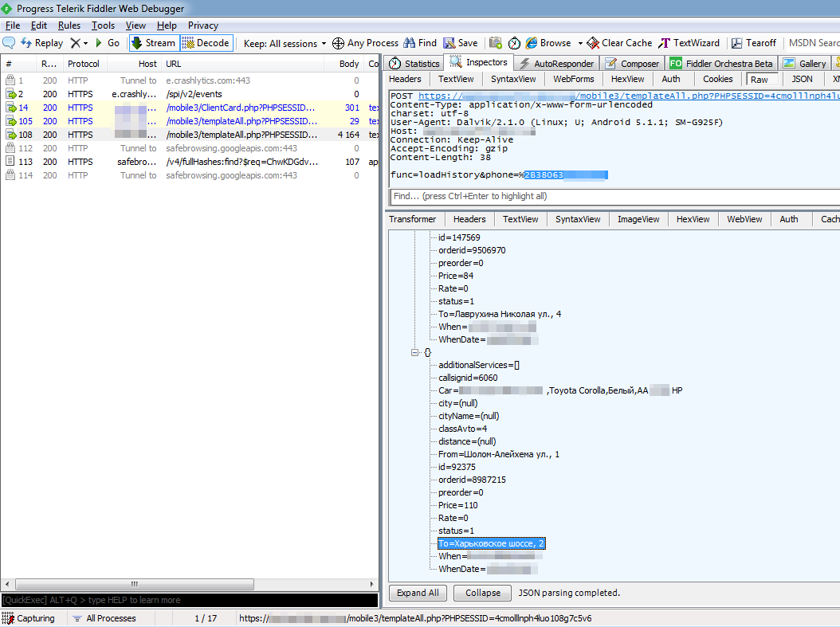Select request Headers inspector tab
The image size is (840, 627).
[405, 79]
